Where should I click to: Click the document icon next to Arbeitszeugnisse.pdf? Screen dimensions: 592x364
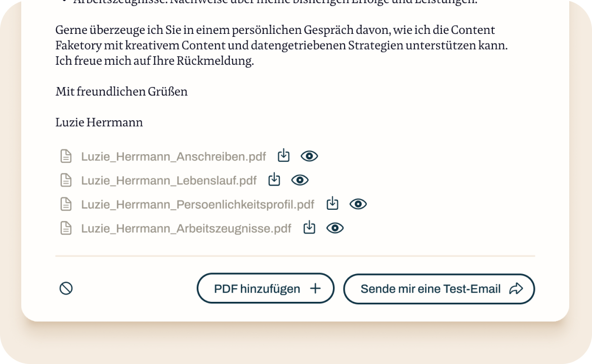(65, 227)
